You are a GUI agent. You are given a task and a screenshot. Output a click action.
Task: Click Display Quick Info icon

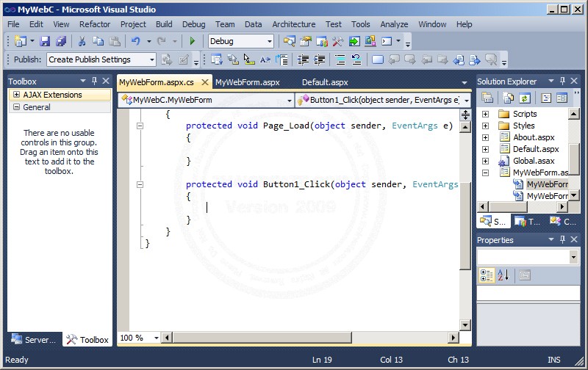coord(249,59)
